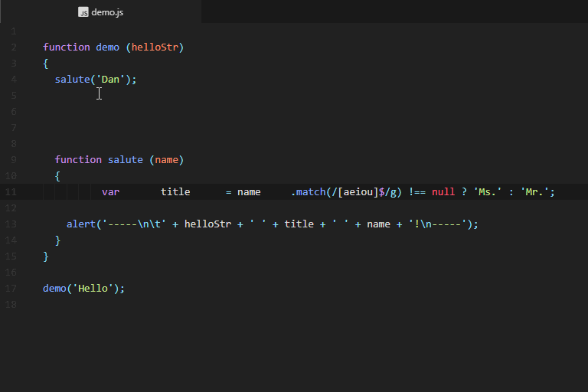
Task: Click the 'Mr.' string literal
Action: pyautogui.click(x=534, y=192)
